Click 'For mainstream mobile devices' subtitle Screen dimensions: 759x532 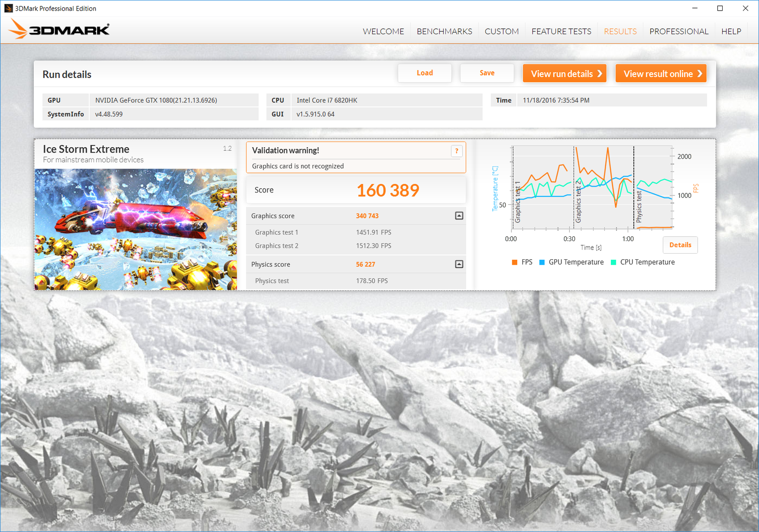tap(93, 160)
